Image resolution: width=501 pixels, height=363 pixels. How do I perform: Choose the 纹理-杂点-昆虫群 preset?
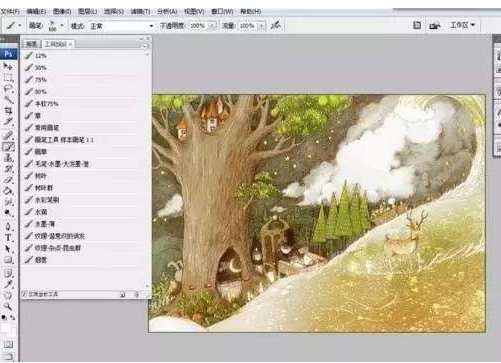pos(85,248)
